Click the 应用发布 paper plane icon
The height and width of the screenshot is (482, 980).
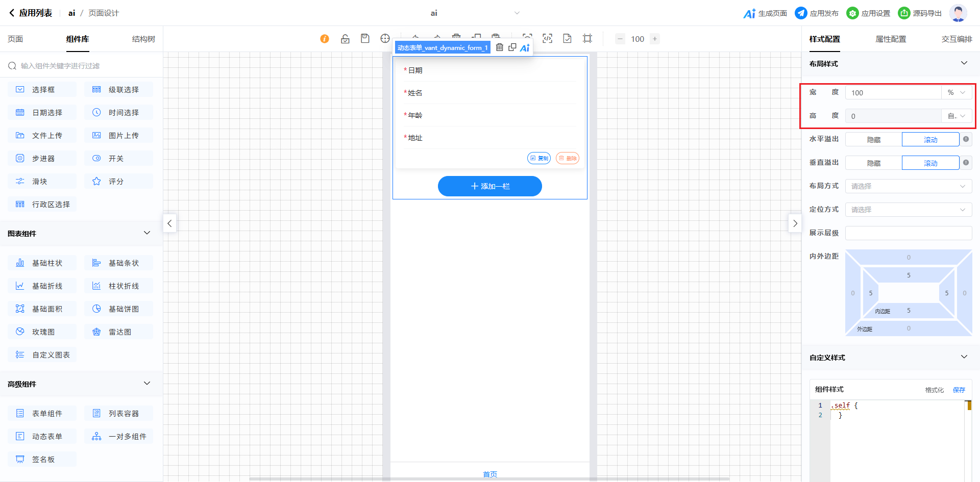pos(801,13)
